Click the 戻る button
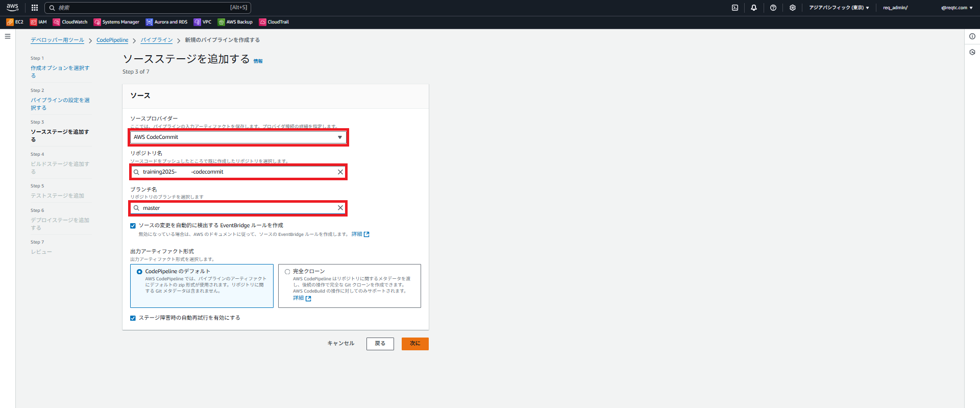Viewport: 980px width, 408px height. 380,344
